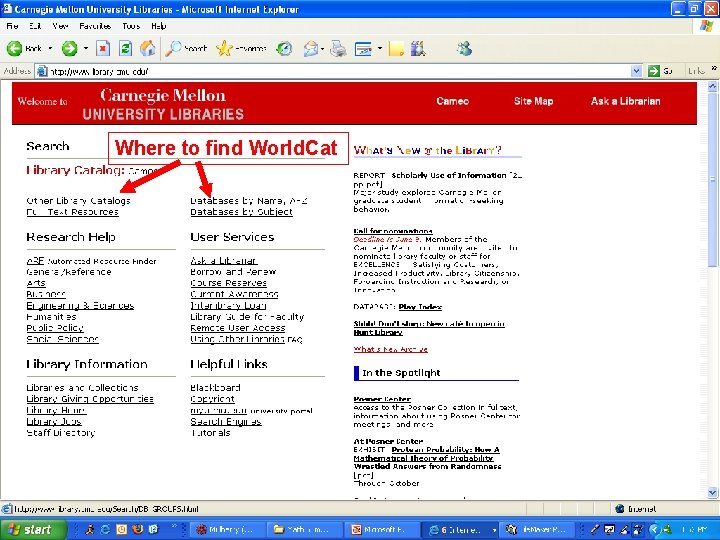The width and height of the screenshot is (720, 540).
Task: Click the Blackboard link
Action: click(x=215, y=388)
